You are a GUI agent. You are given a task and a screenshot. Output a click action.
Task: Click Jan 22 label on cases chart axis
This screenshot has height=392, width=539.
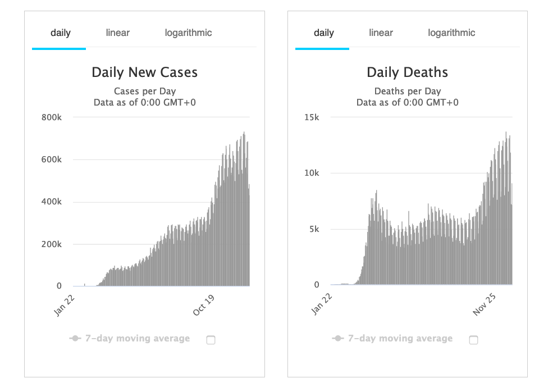tap(65, 305)
